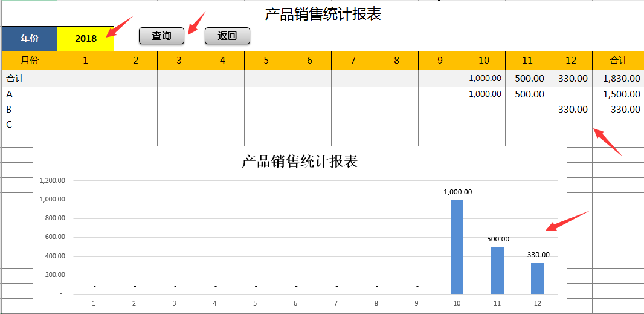
Task: Click month header 2
Action: click(x=135, y=61)
